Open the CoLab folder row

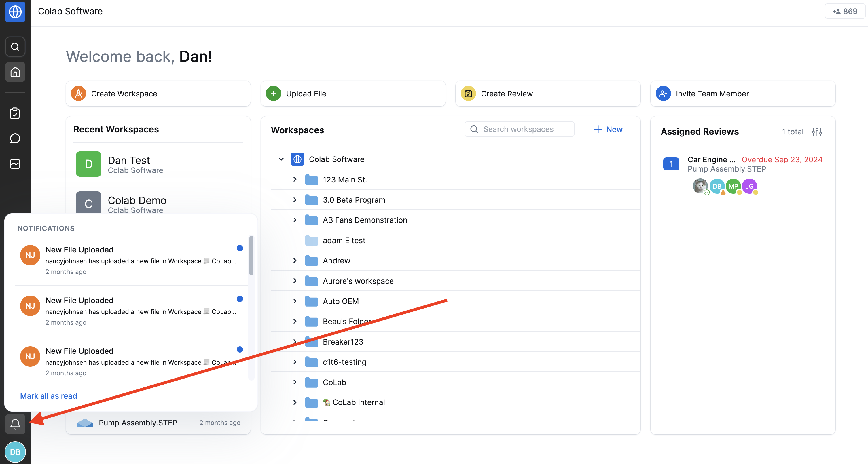click(x=456, y=382)
